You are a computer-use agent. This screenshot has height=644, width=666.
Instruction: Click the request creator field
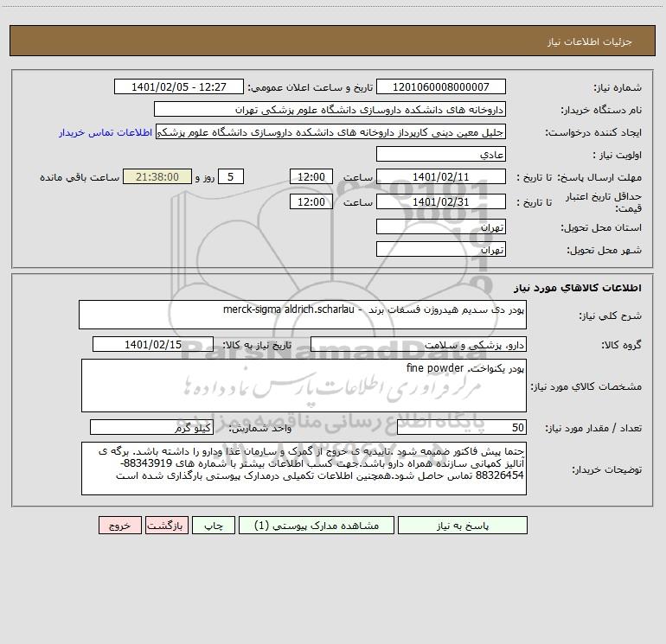[331, 132]
